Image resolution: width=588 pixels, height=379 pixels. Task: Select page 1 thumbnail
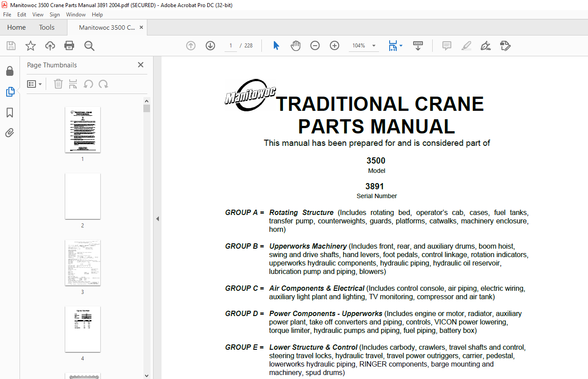coord(83,129)
